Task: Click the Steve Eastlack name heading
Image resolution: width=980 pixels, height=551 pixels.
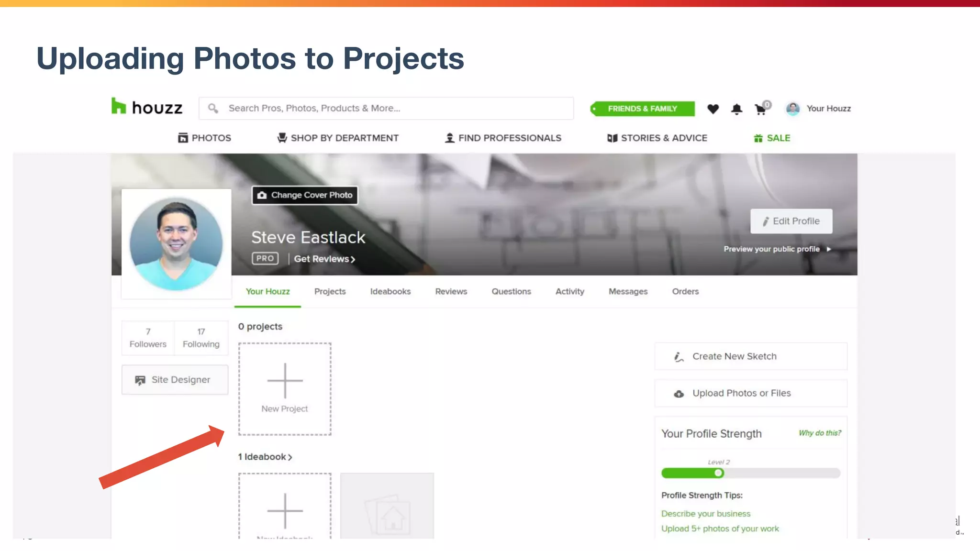Action: [x=308, y=238]
